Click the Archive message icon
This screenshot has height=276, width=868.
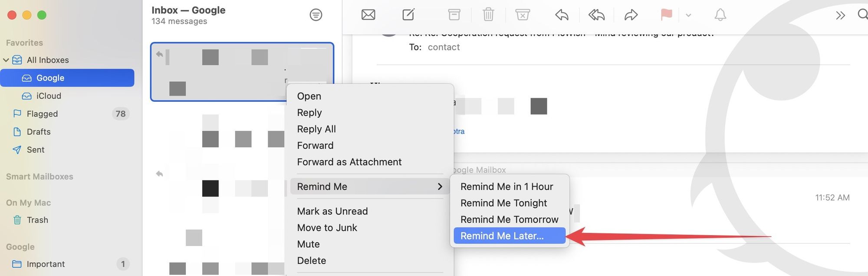(454, 14)
